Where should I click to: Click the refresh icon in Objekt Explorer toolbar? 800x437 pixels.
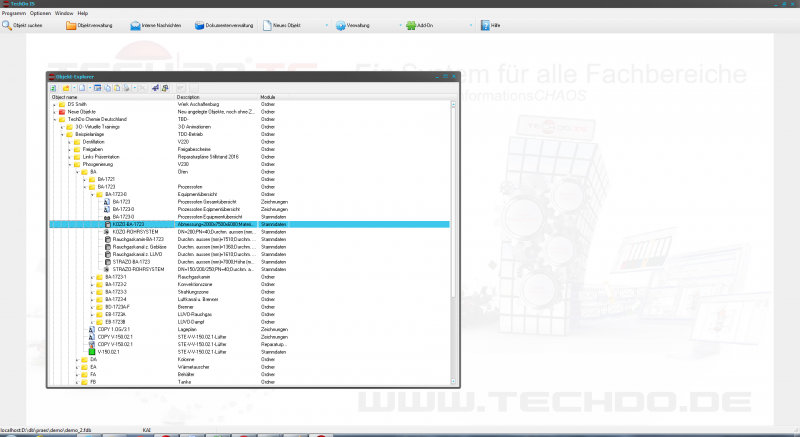click(x=53, y=88)
